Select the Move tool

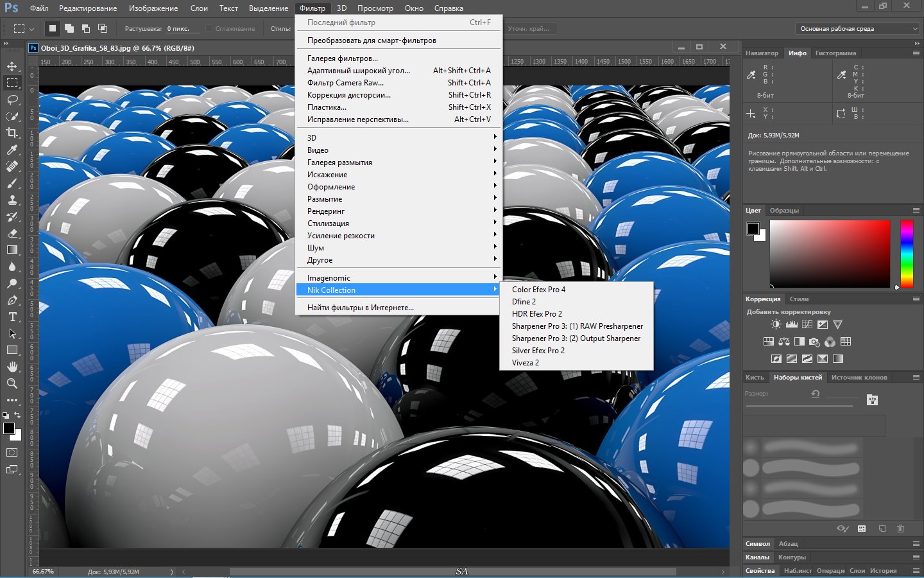(x=12, y=66)
